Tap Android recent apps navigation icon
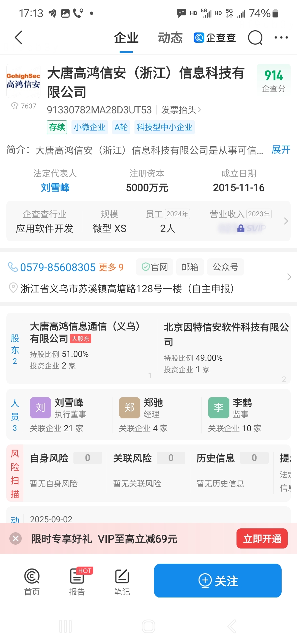Screen dimensions: 297x644 (x=65, y=626)
